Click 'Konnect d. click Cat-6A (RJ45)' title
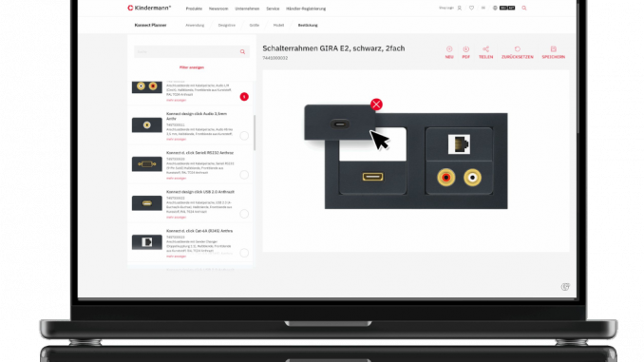 coord(199,231)
